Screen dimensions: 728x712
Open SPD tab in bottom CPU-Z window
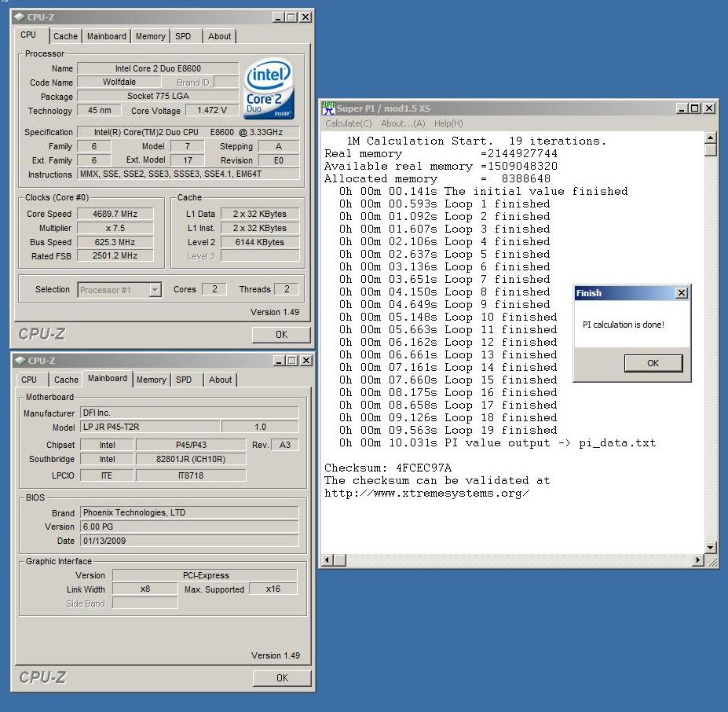(184, 380)
